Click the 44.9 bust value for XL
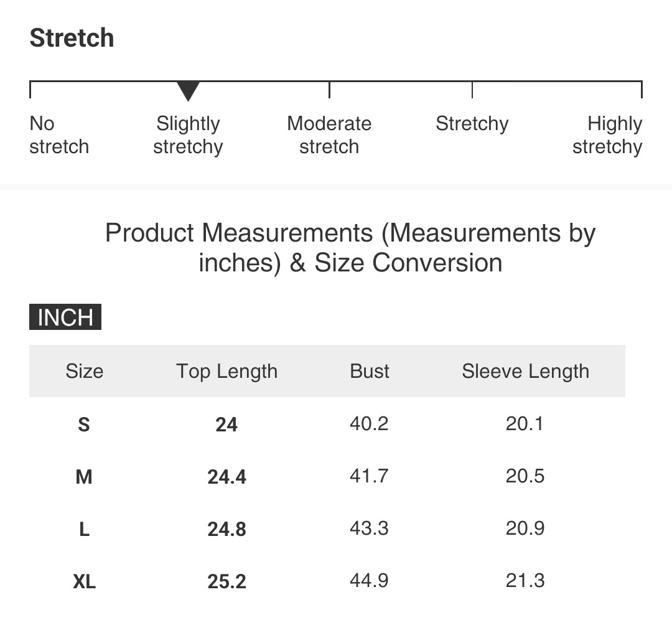The image size is (672, 620). 369,581
